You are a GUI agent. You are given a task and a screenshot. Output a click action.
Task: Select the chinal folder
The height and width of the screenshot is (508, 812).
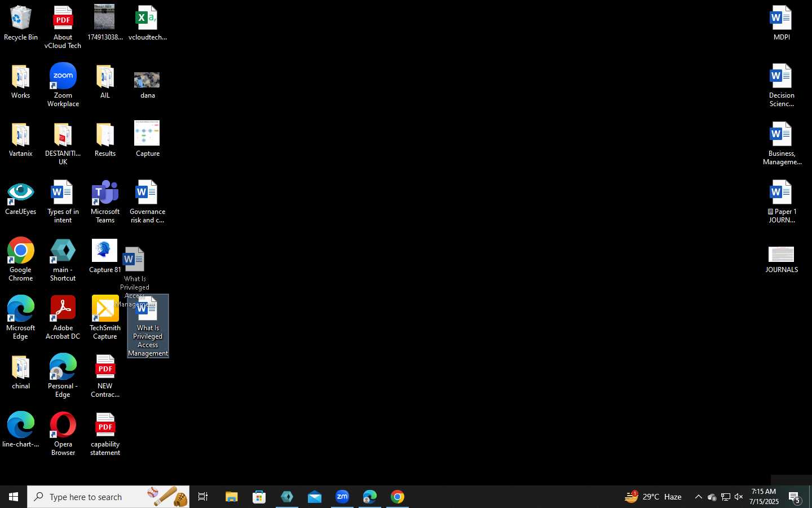(x=21, y=373)
